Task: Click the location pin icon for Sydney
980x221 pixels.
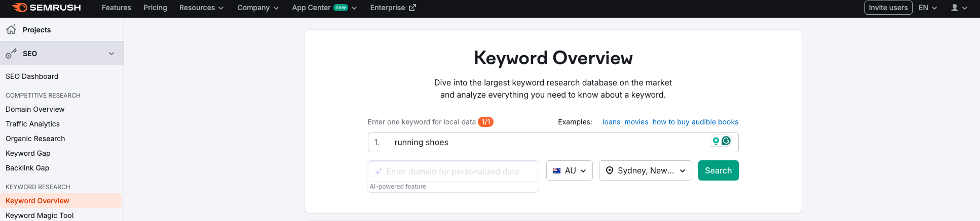Action: click(x=609, y=171)
